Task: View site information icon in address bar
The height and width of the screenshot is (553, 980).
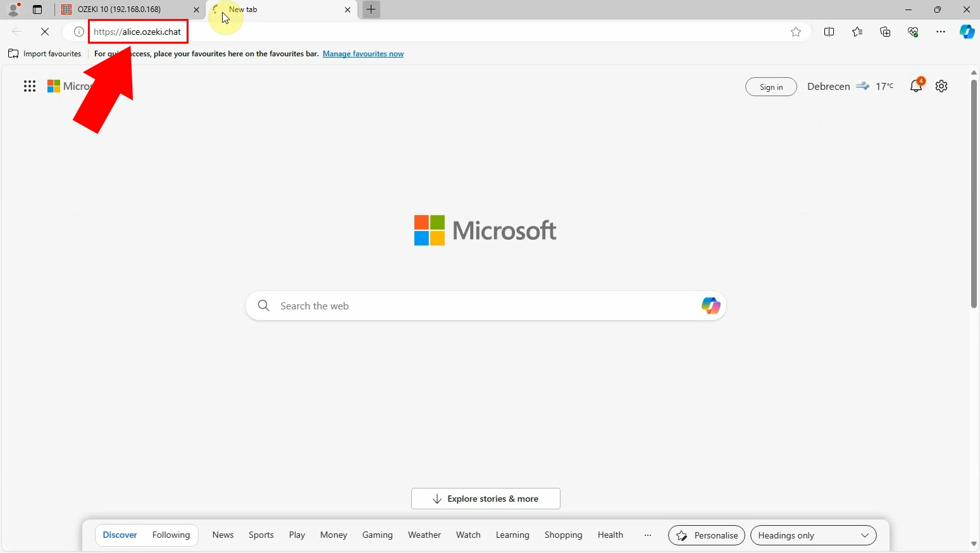Action: (x=78, y=32)
